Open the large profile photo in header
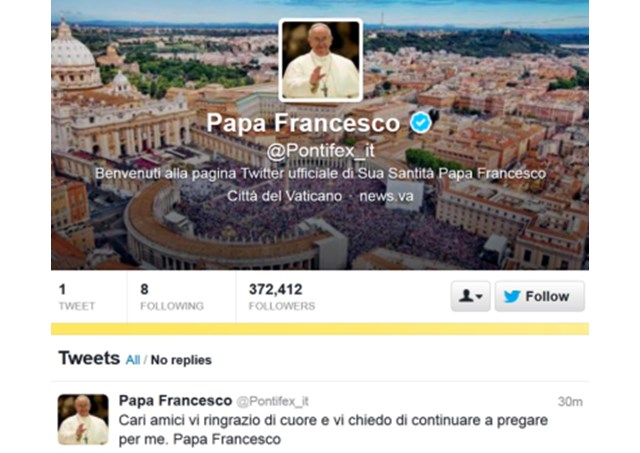Screen dimensions: 640x453 pyautogui.click(x=321, y=60)
